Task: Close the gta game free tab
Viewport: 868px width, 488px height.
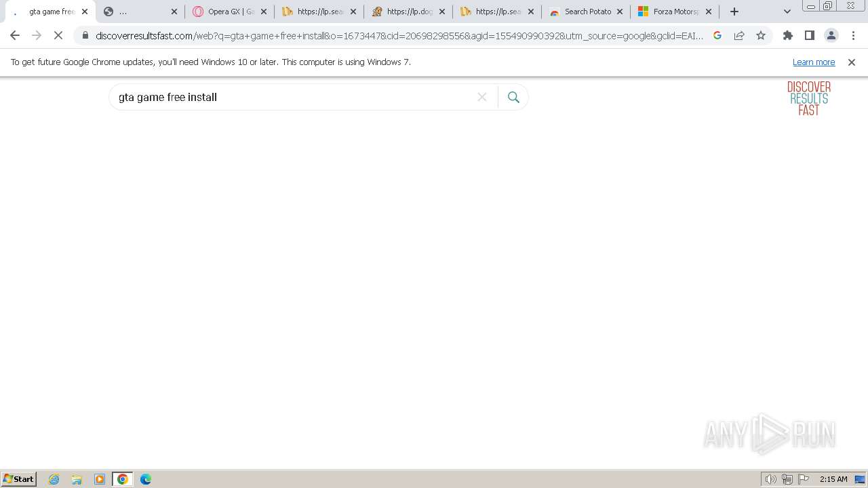Action: [85, 12]
